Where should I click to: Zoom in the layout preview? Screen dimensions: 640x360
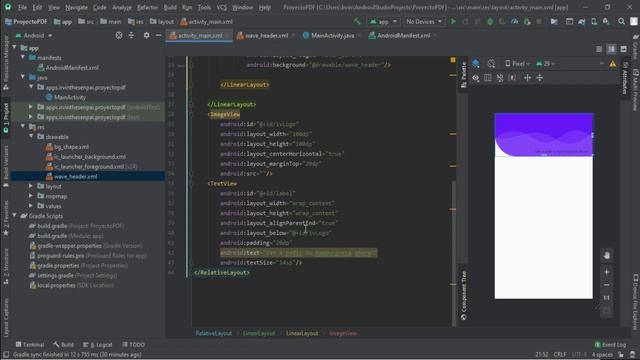pyautogui.click(x=607, y=272)
